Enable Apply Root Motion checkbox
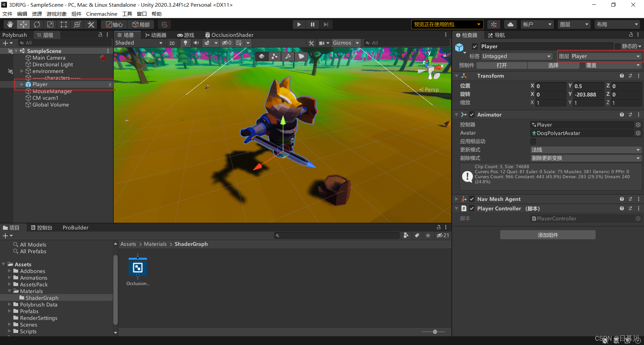 pyautogui.click(x=533, y=141)
